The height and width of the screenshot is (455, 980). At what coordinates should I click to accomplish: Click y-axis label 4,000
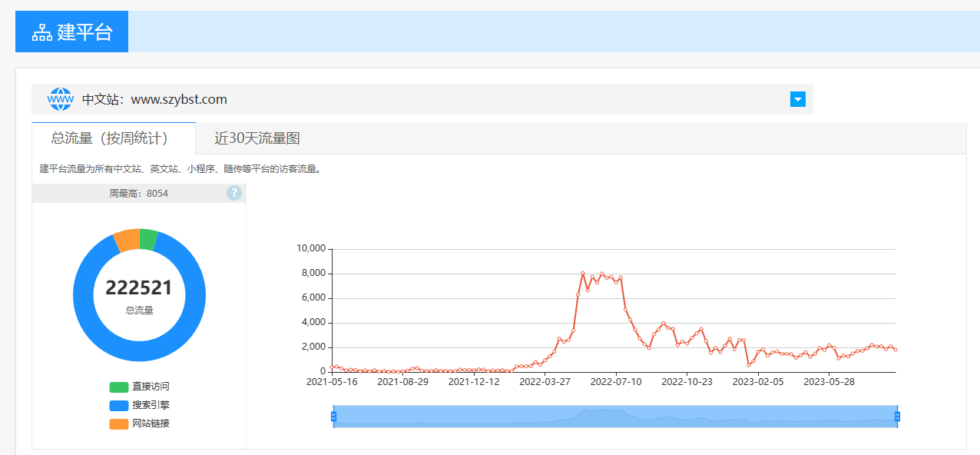pyautogui.click(x=313, y=322)
